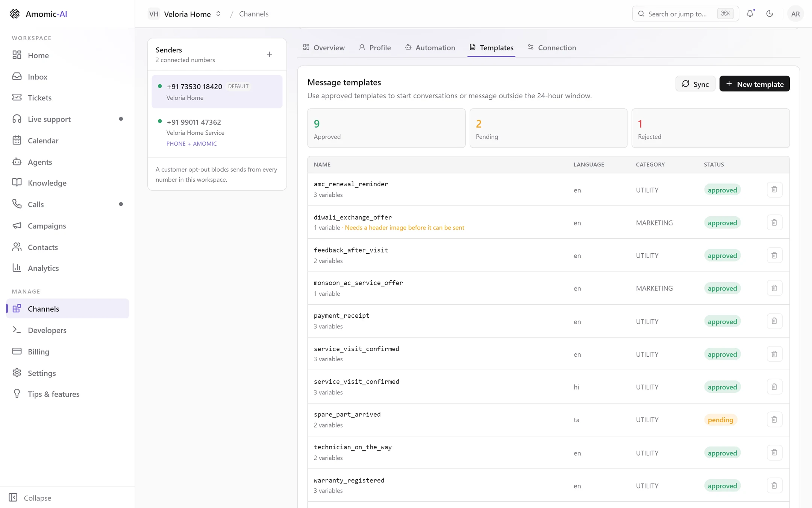The image size is (812, 508).
Task: Click the Approved count card
Action: click(x=386, y=128)
